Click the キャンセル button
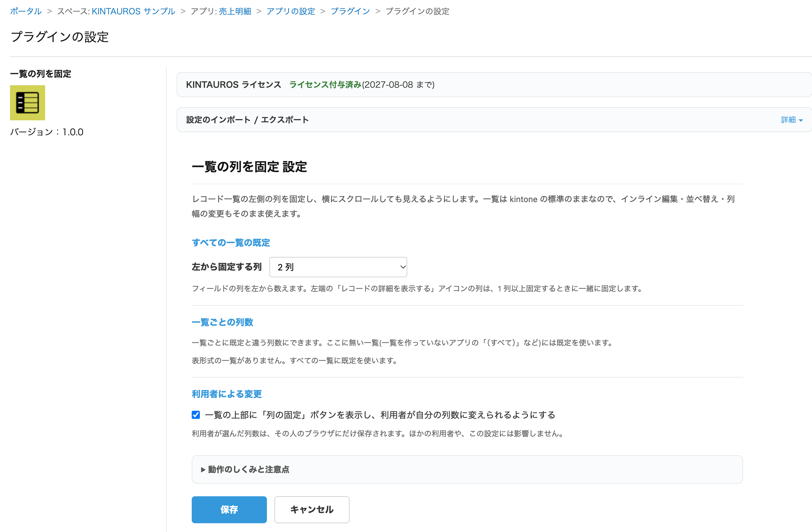The image size is (812, 532). 312,509
